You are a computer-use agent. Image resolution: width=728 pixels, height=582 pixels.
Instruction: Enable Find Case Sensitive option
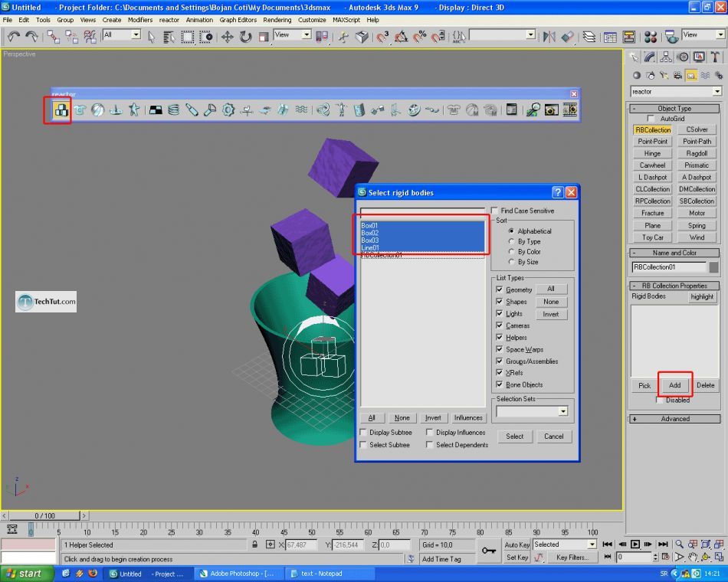tap(495, 211)
